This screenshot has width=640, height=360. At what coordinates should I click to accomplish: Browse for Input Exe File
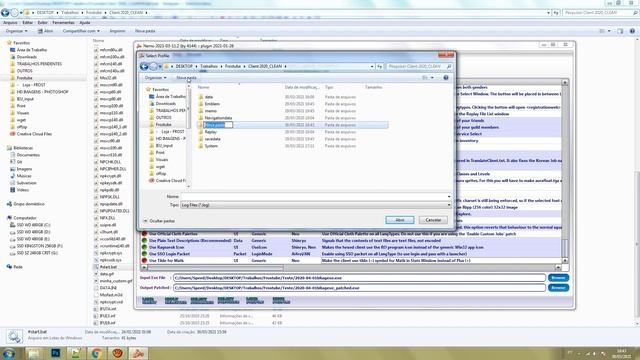point(558,278)
